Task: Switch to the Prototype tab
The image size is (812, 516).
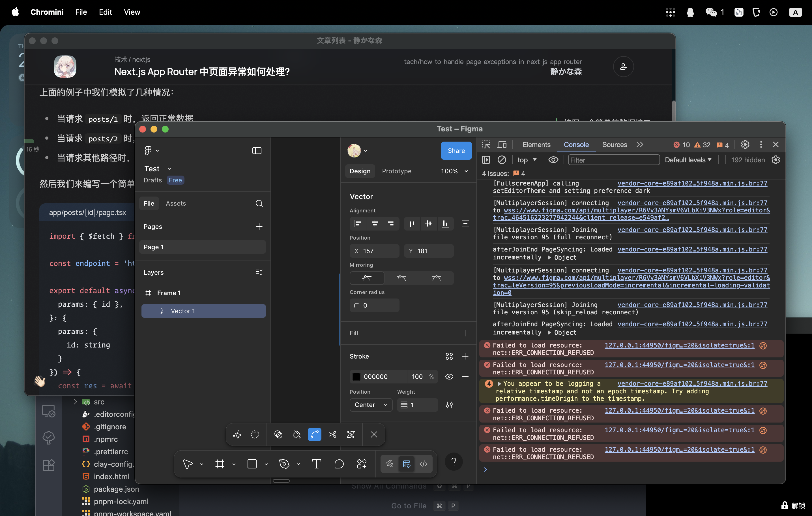Action: [397, 171]
